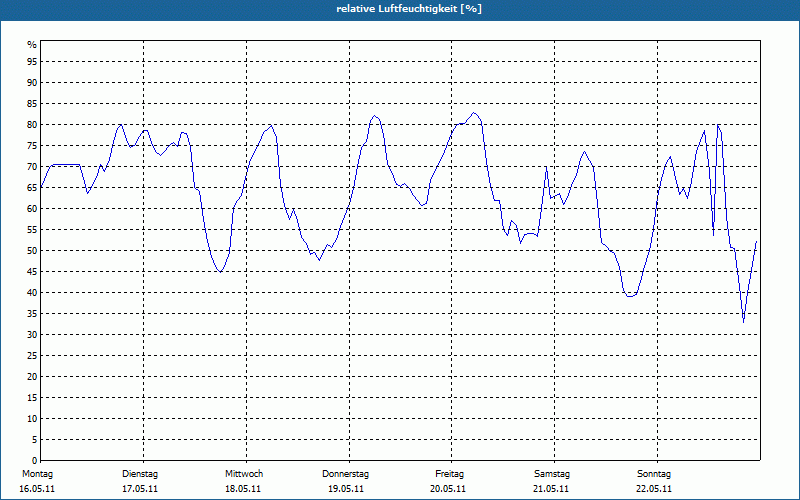
Task: Select the 'Sonntag' day label
Action: 654,474
